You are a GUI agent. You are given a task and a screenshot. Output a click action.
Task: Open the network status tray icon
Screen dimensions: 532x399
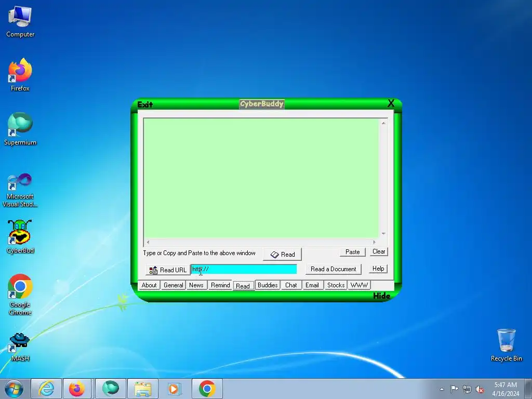(x=467, y=389)
